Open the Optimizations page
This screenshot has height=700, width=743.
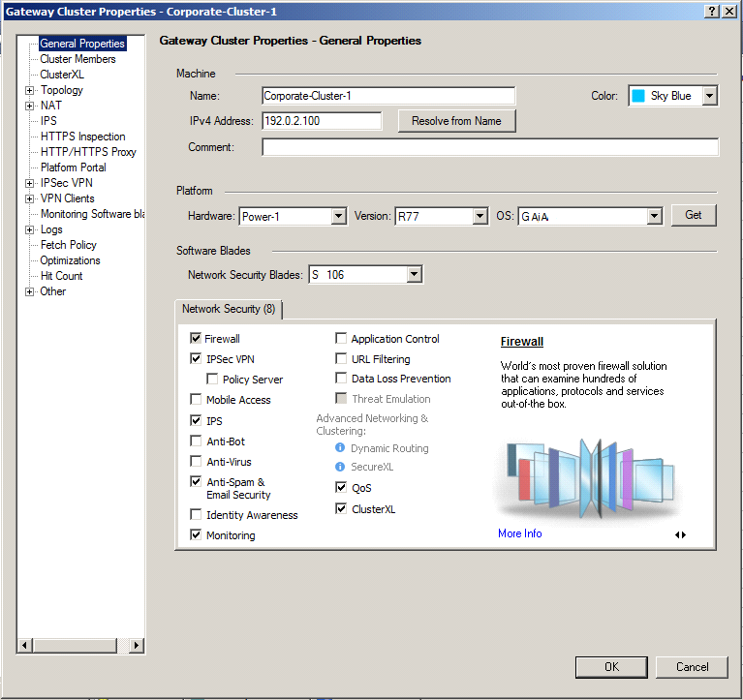[70, 260]
